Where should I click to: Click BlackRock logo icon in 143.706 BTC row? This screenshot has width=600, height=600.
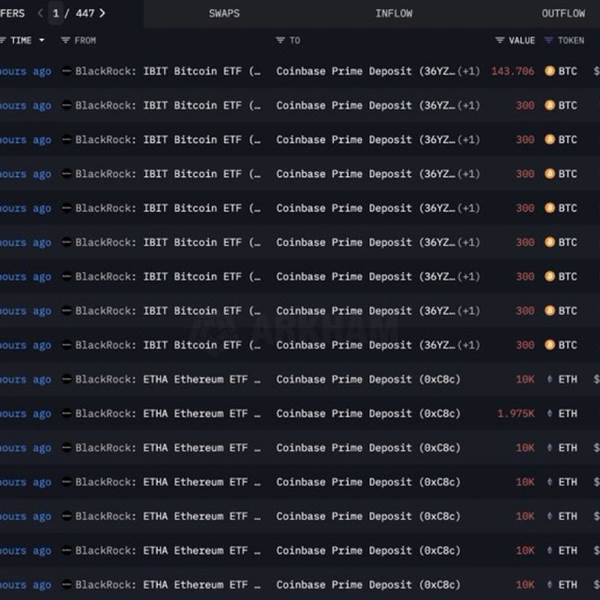(67, 71)
